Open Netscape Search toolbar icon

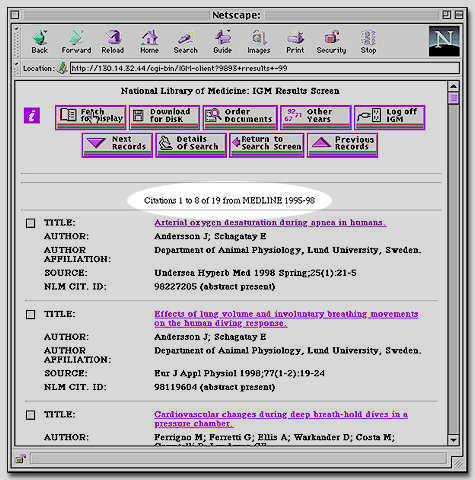[x=185, y=42]
